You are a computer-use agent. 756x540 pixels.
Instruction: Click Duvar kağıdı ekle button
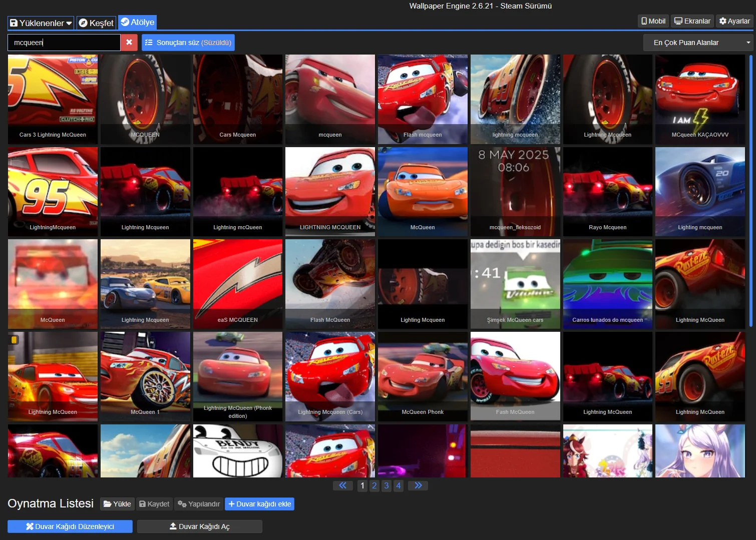click(259, 504)
